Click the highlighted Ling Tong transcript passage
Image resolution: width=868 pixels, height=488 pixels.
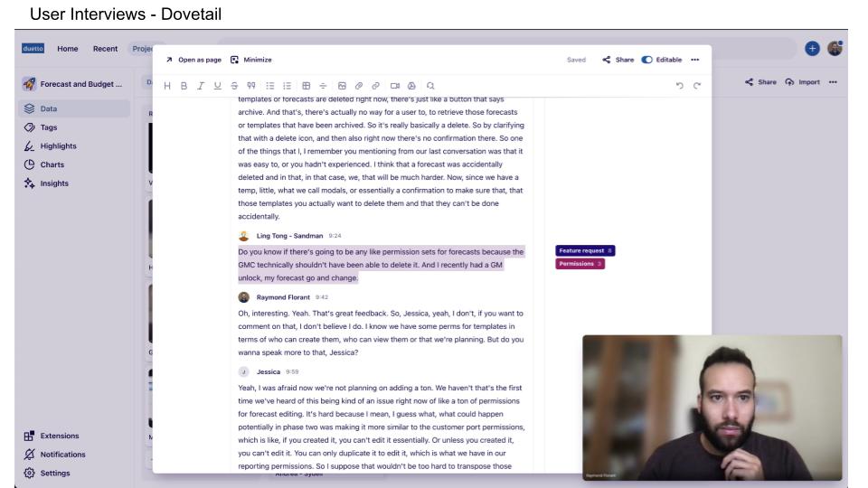[380, 264]
